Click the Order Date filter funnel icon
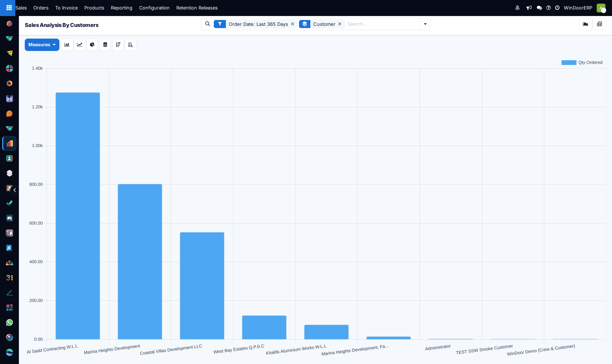 [x=220, y=24]
